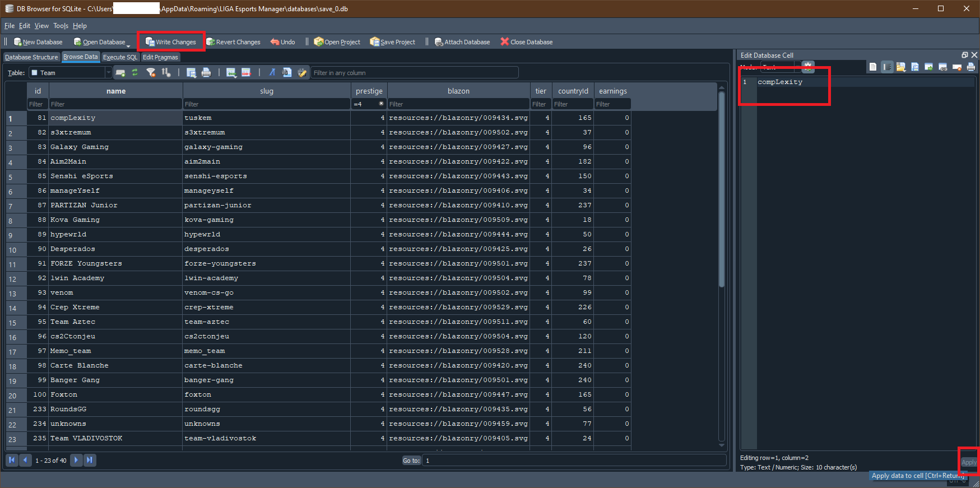Viewport: 980px width, 488px height.
Task: Click the Undo toolbar button
Action: point(282,42)
